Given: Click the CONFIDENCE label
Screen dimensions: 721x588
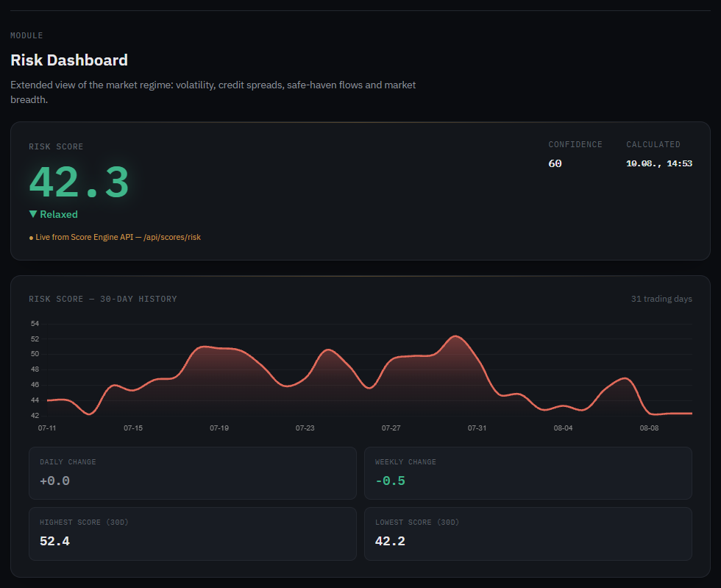Looking at the screenshot, I should click(575, 144).
